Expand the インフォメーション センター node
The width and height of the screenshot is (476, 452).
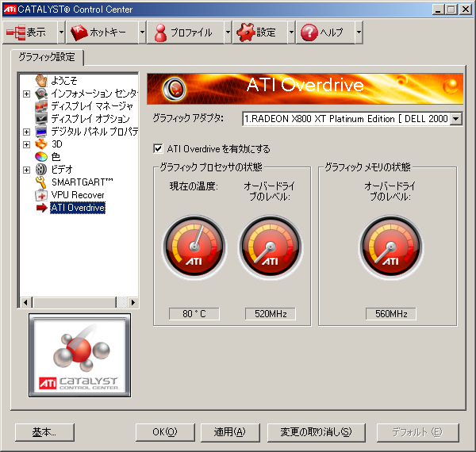coord(27,94)
